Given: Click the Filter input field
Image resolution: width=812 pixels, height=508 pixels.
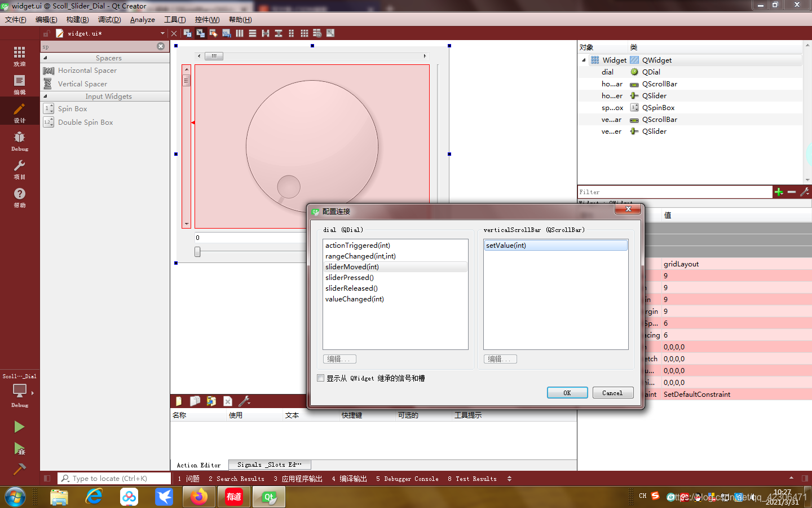Looking at the screenshot, I should (x=675, y=191).
